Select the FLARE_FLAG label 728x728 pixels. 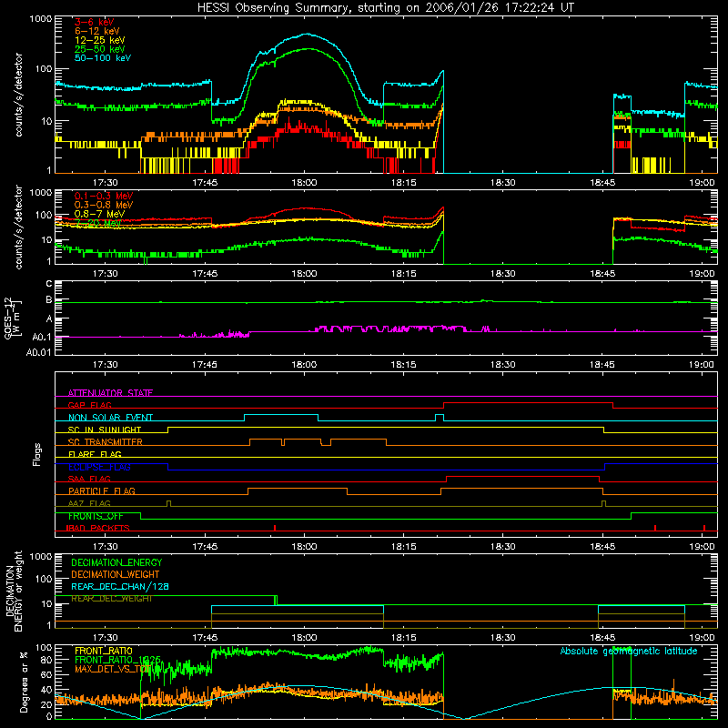[95, 454]
